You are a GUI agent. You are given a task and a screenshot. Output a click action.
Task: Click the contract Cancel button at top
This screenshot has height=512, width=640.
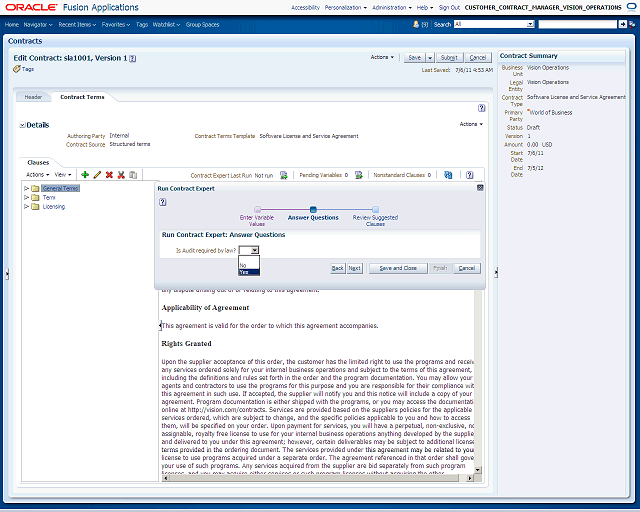pyautogui.click(x=478, y=58)
